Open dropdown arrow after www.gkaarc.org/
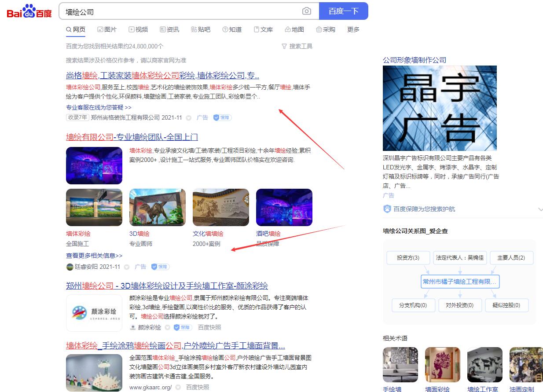The image size is (543, 392). [178, 388]
